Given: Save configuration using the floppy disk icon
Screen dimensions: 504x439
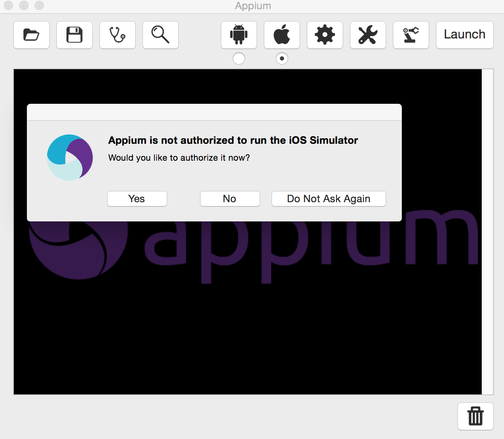Looking at the screenshot, I should (75, 35).
